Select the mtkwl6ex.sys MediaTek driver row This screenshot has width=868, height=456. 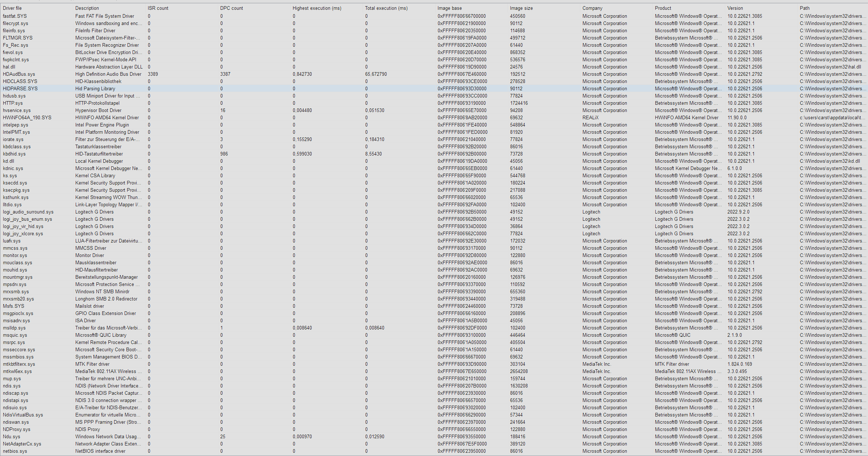[17, 371]
